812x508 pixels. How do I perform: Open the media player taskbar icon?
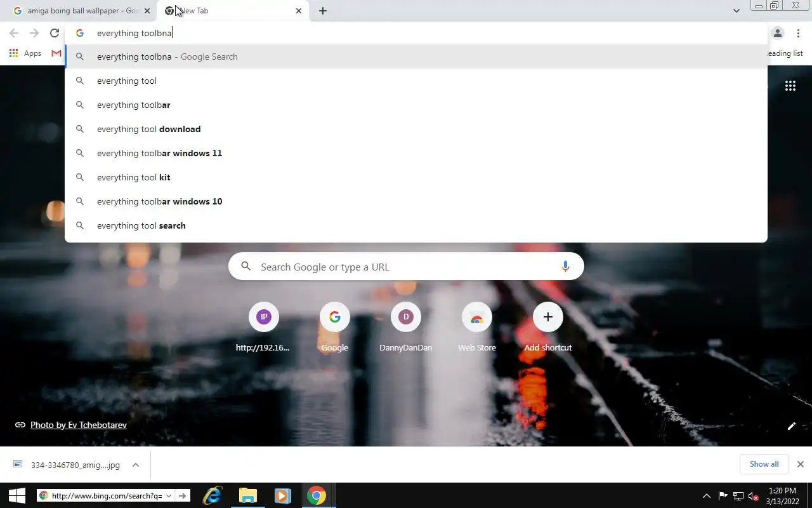[282, 495]
